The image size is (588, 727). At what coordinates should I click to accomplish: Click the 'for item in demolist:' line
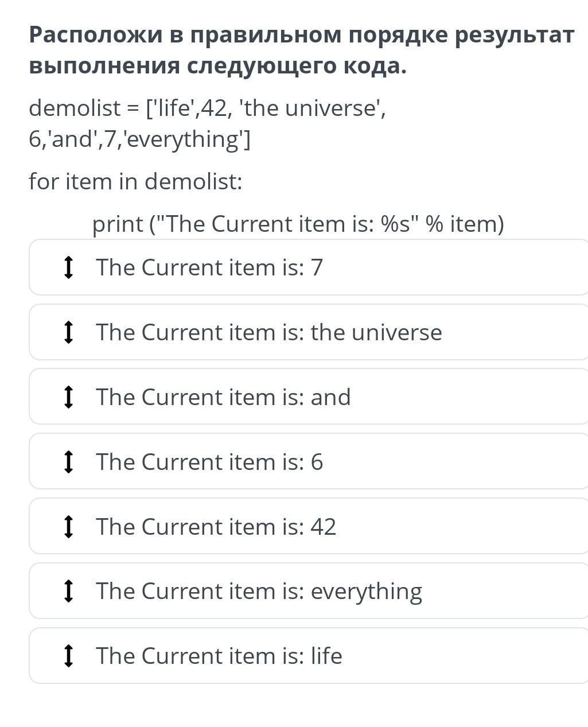pyautogui.click(x=136, y=182)
